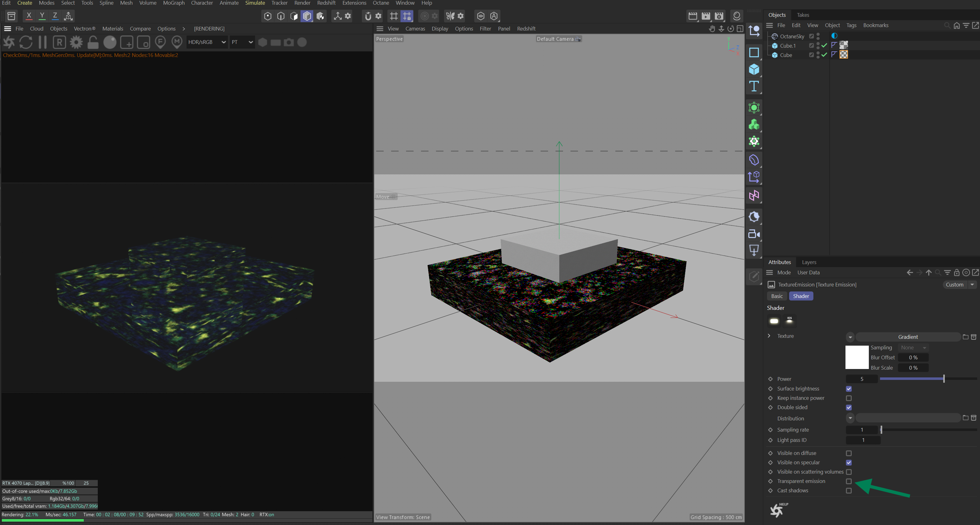980x525 pixels.
Task: Switch to the Layers tab
Action: click(x=809, y=262)
